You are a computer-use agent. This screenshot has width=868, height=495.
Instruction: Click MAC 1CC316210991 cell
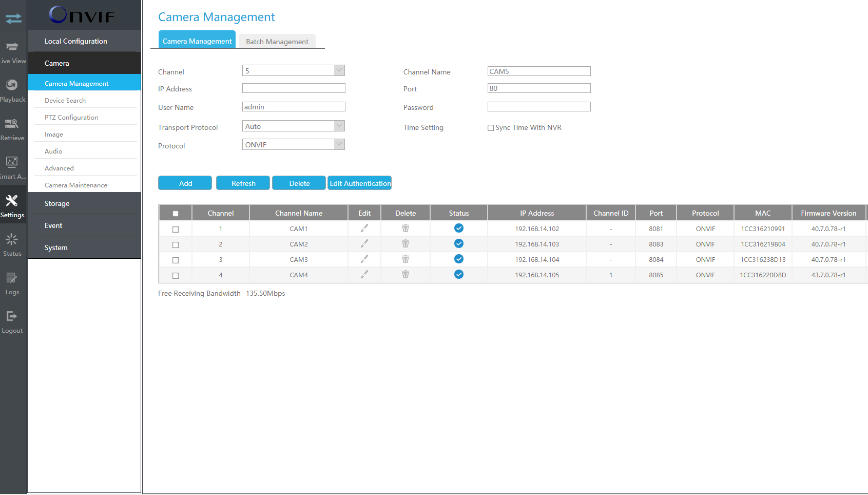click(763, 229)
